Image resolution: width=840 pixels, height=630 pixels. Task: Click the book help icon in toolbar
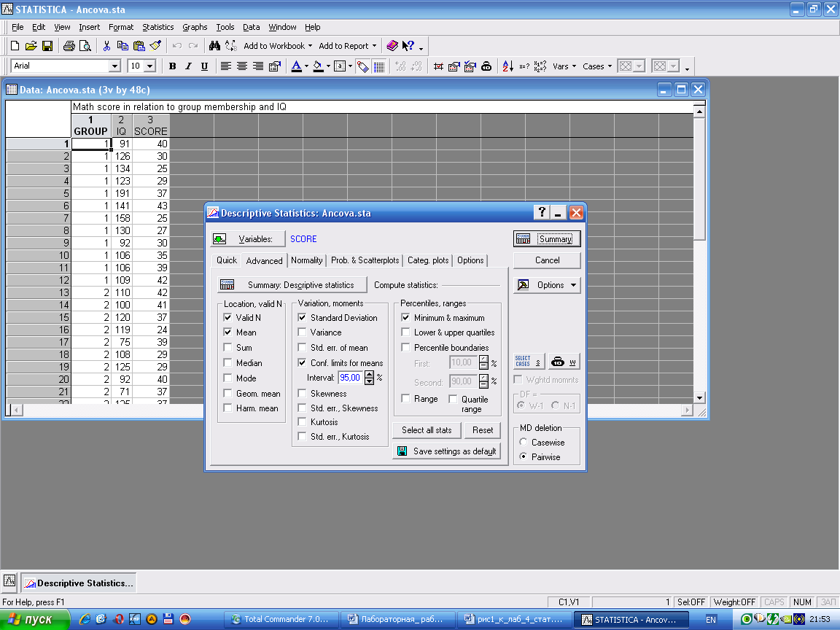pos(392,46)
